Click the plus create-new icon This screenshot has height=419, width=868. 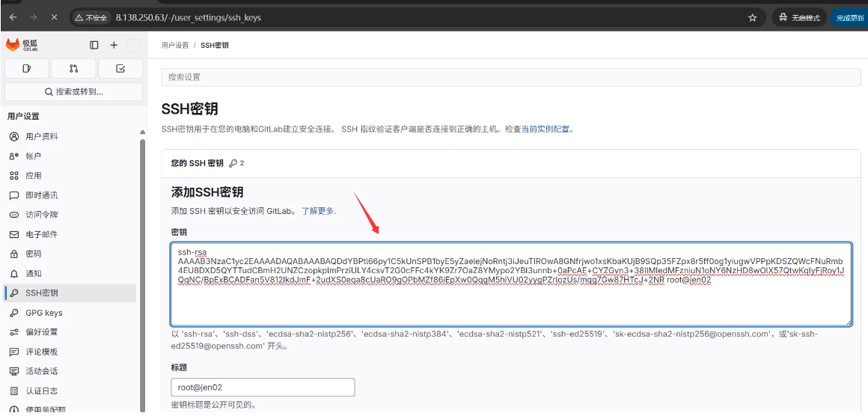114,46
